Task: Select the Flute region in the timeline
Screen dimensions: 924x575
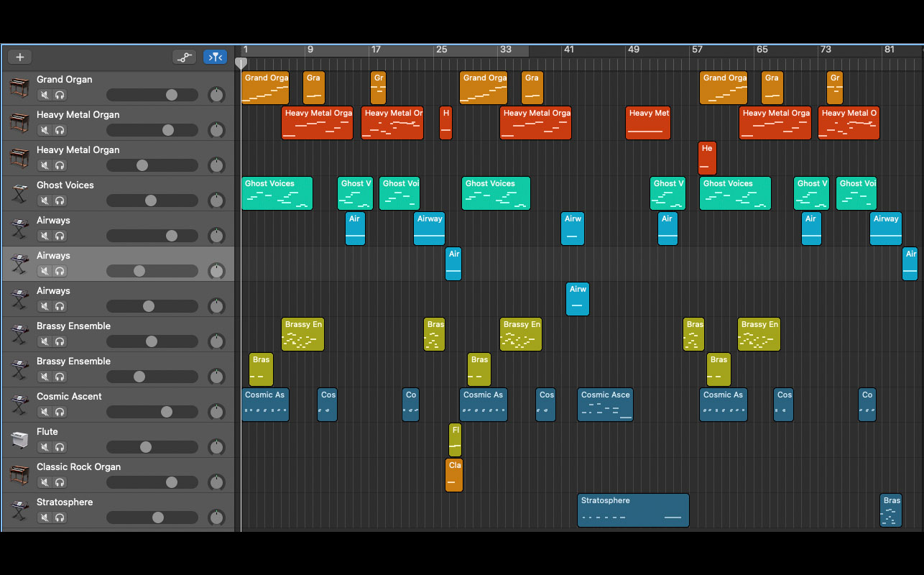Action: tap(455, 440)
